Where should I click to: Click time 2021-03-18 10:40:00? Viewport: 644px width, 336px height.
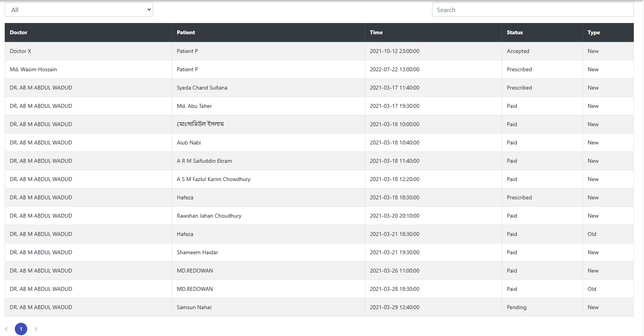(394, 142)
